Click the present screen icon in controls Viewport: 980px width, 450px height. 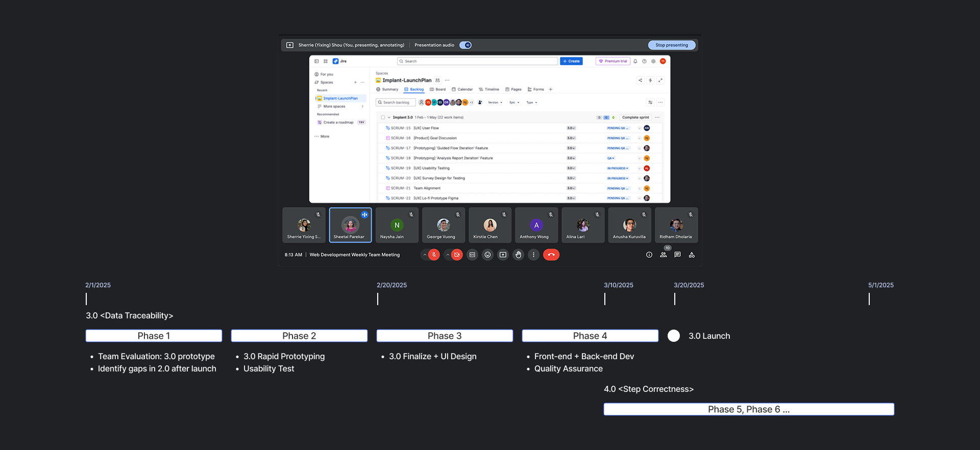(x=503, y=255)
